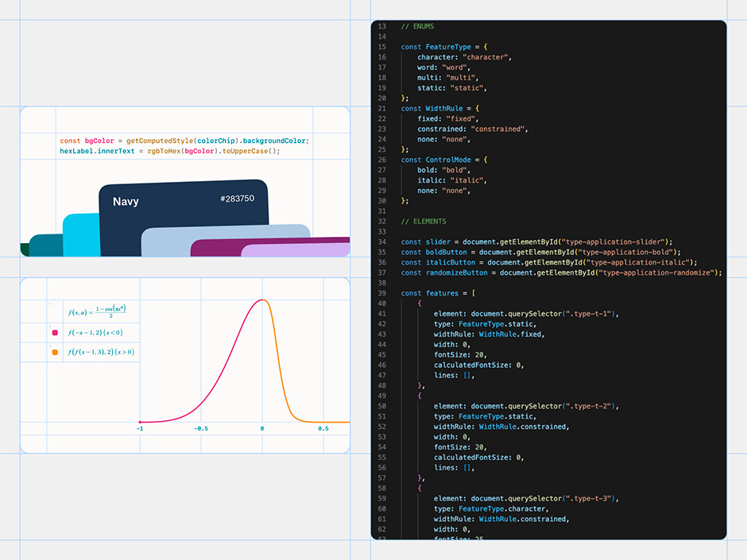The height and width of the screenshot is (560, 747).
Task: Click the bright cyan color chip
Action: point(82,235)
